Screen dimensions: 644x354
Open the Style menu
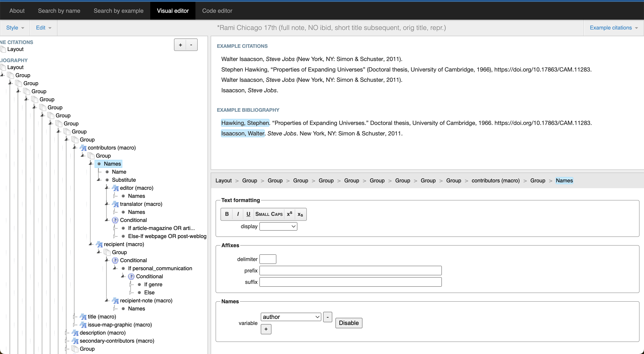[15, 28]
